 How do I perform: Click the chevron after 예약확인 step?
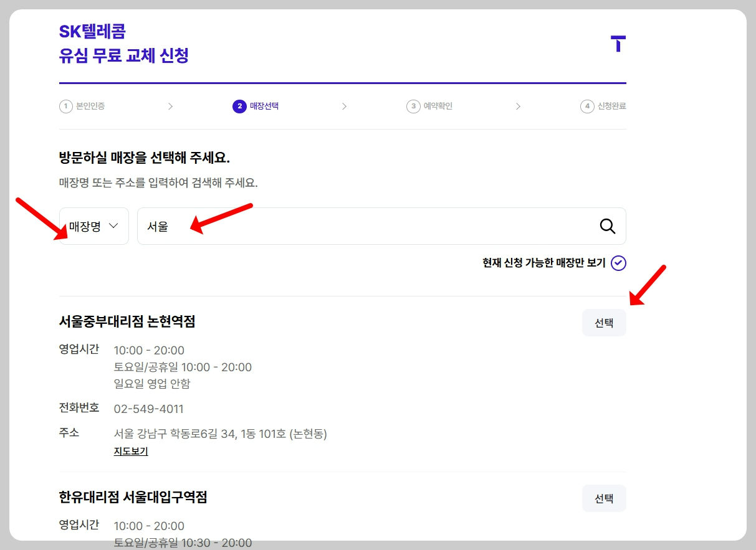pos(518,107)
